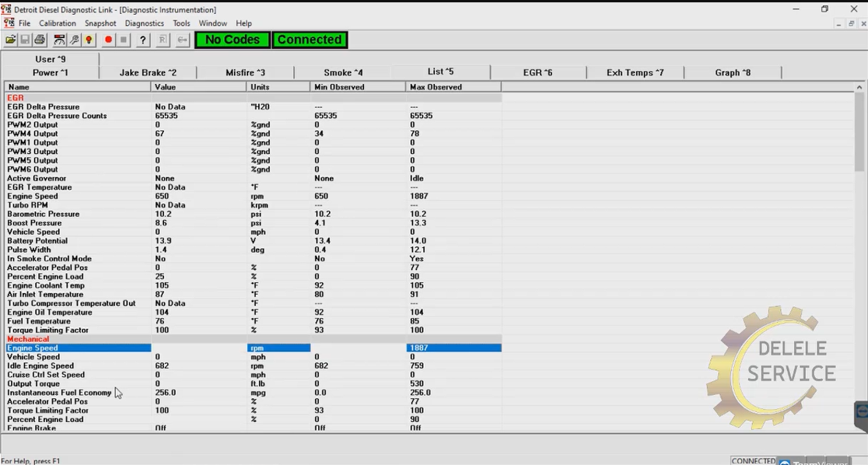
Task: Click the Min Observed column header
Action: (x=358, y=87)
